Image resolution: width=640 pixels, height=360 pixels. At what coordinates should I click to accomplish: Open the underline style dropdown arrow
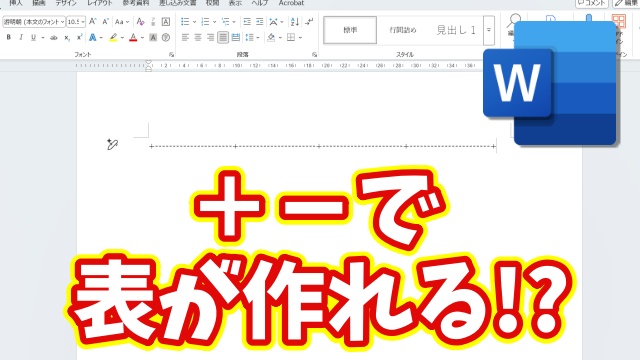point(43,38)
